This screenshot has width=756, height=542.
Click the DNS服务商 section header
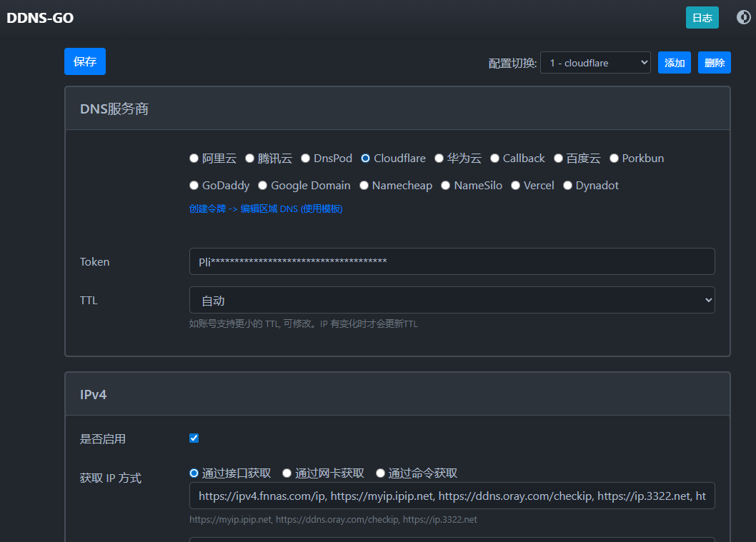pyautogui.click(x=397, y=109)
